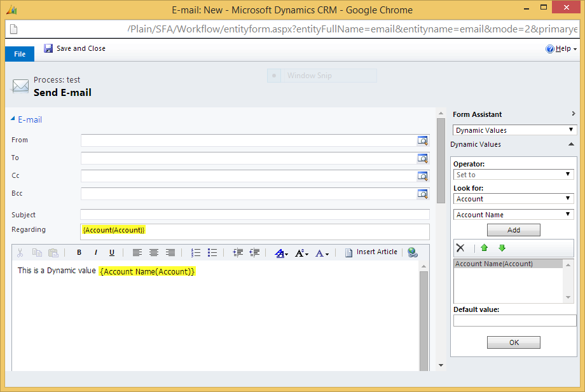The image size is (585, 392).
Task: Toggle italic formatting
Action: (x=95, y=252)
